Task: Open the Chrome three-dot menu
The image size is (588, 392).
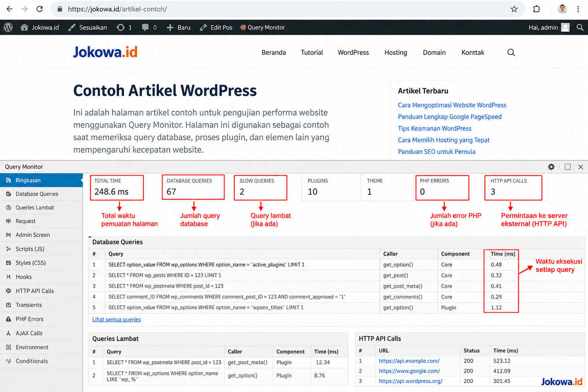Action: pyautogui.click(x=578, y=9)
